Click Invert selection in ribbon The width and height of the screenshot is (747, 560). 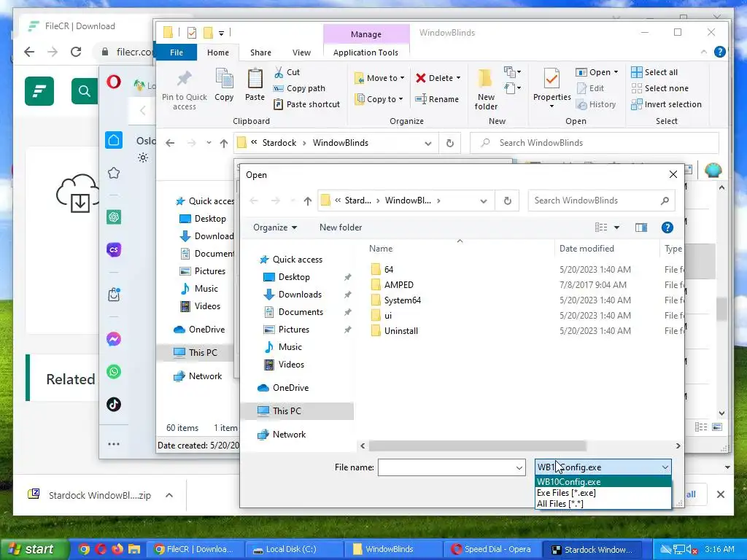pyautogui.click(x=666, y=104)
